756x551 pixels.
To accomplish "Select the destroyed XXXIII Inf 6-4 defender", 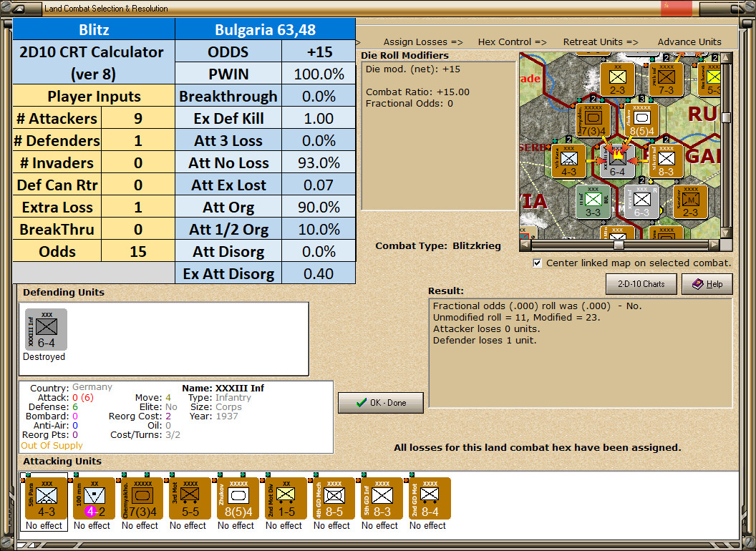I will click(x=46, y=330).
